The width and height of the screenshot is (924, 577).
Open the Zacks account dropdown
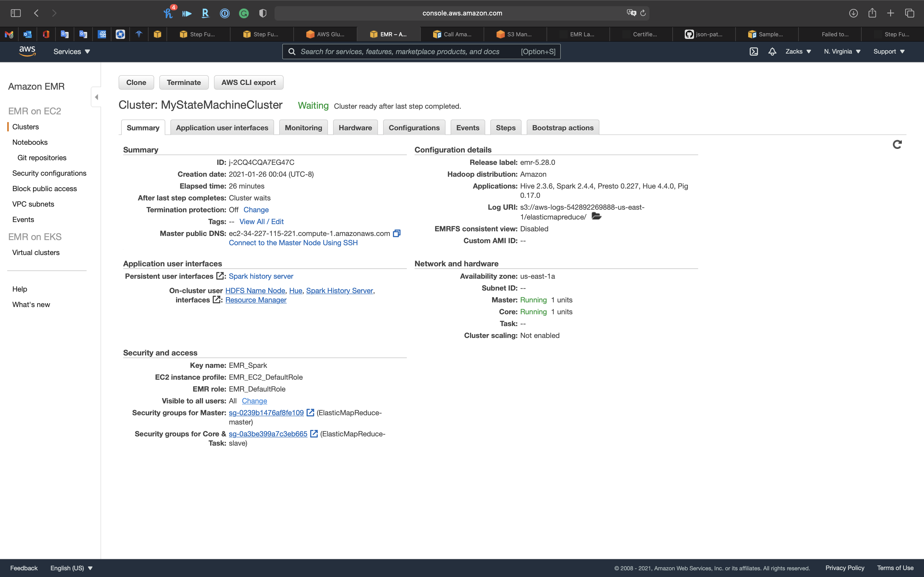click(x=798, y=52)
